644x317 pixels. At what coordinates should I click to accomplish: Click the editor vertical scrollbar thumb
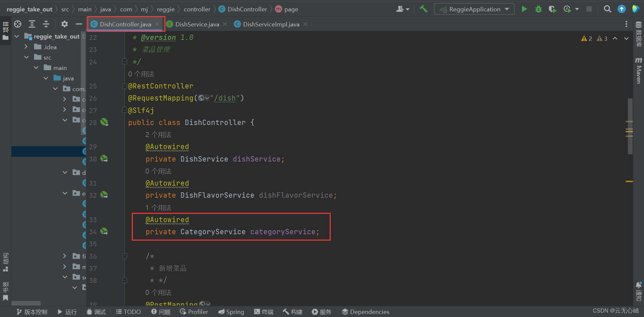[630, 126]
